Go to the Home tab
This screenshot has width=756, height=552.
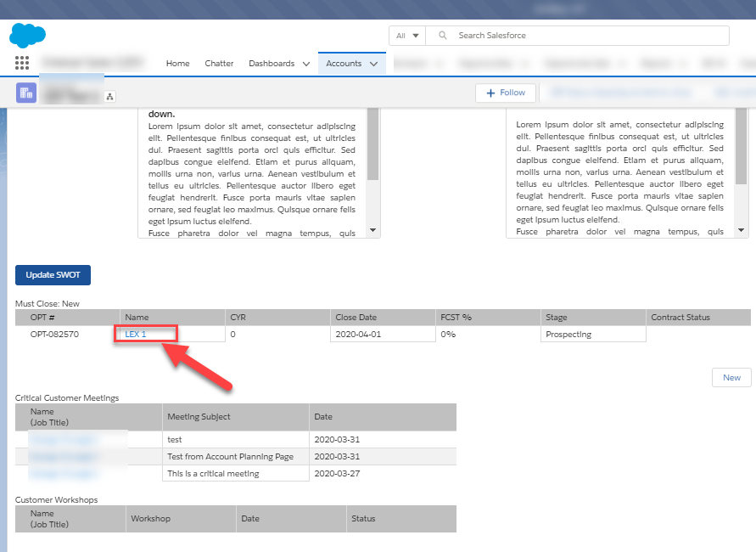pos(177,64)
